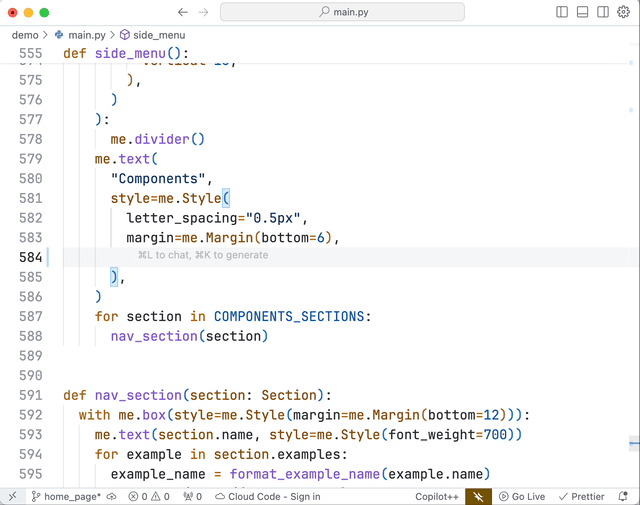Click def nav_section function name
This screenshot has height=505, width=640.
click(x=138, y=395)
